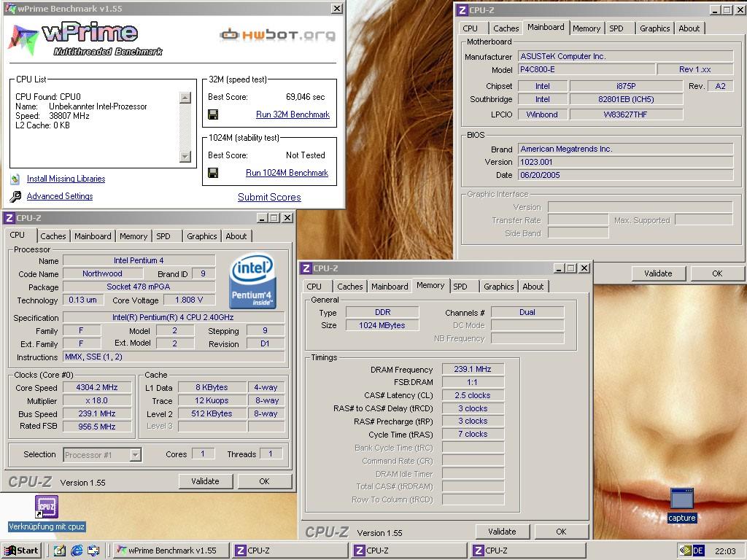Click the CPU List scrollbar down arrow
Image resolution: width=747 pixels, height=560 pixels.
click(x=185, y=156)
